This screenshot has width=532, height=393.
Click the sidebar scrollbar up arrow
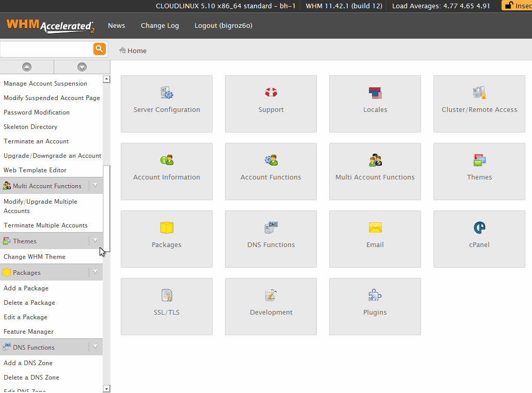point(106,79)
